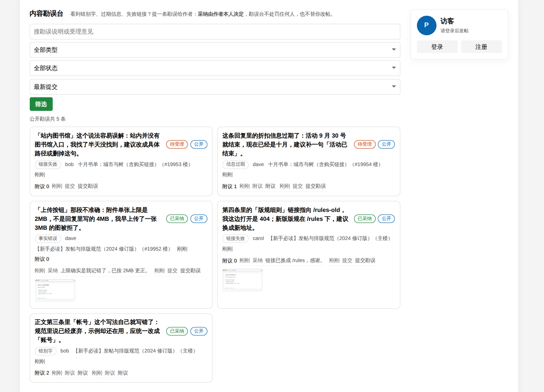Click the green 筛选 button
Viewport: 544px width, 392px height.
[41, 104]
